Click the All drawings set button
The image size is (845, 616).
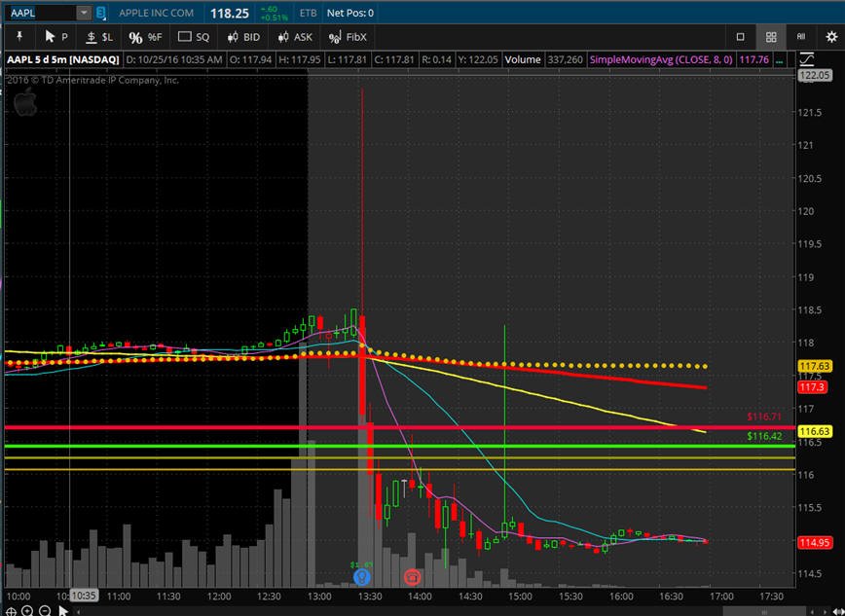[x=801, y=37]
